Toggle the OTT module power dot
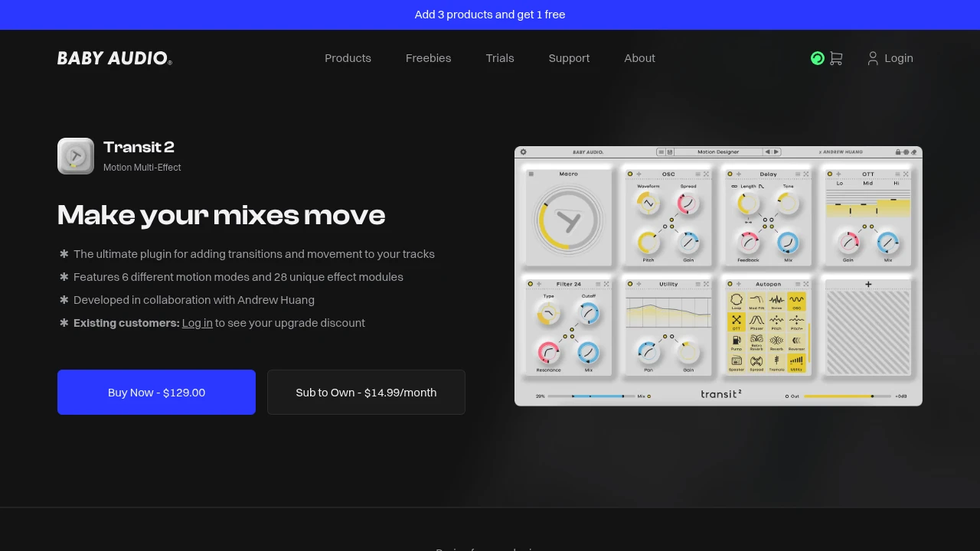 click(830, 174)
